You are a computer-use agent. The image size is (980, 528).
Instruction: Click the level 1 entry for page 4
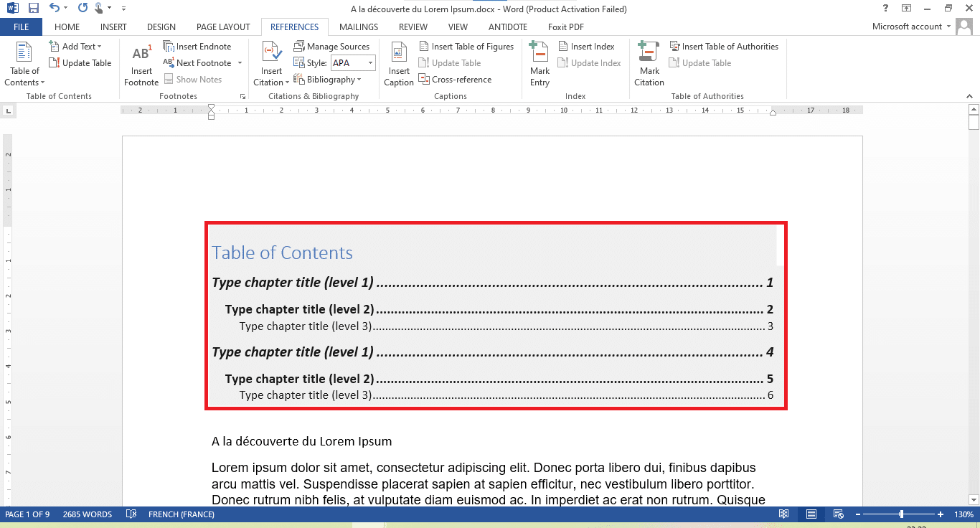(492, 352)
